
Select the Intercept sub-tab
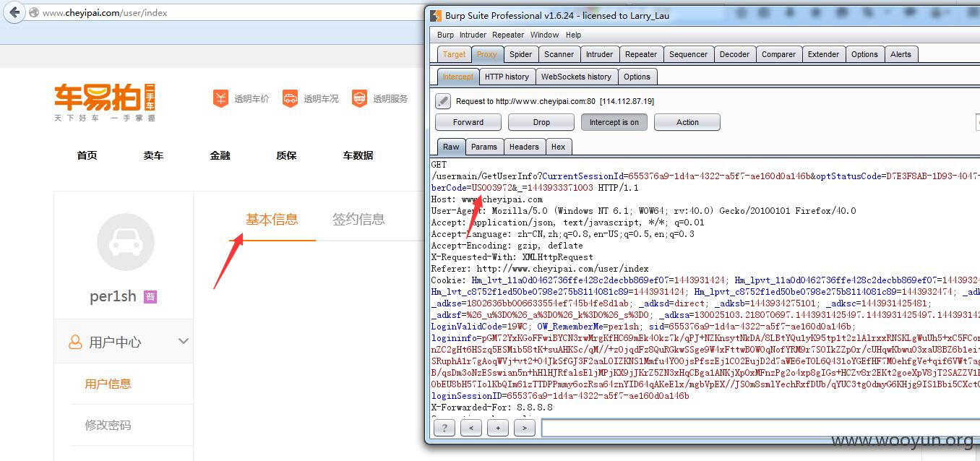457,77
